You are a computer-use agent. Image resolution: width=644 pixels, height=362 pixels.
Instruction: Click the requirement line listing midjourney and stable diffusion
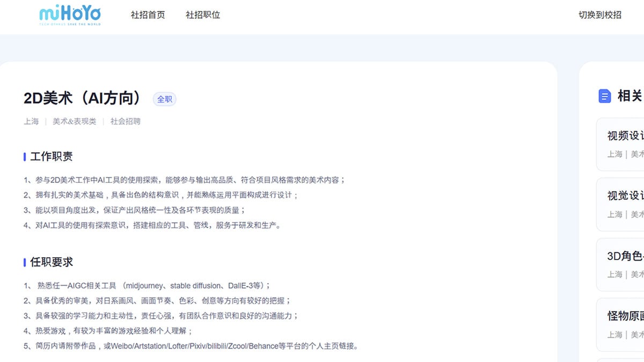(147, 286)
